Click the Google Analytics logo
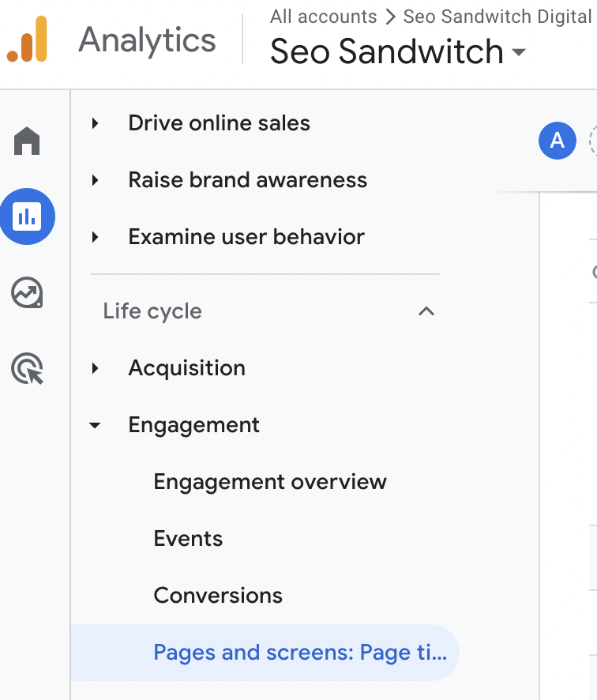 coord(28,40)
